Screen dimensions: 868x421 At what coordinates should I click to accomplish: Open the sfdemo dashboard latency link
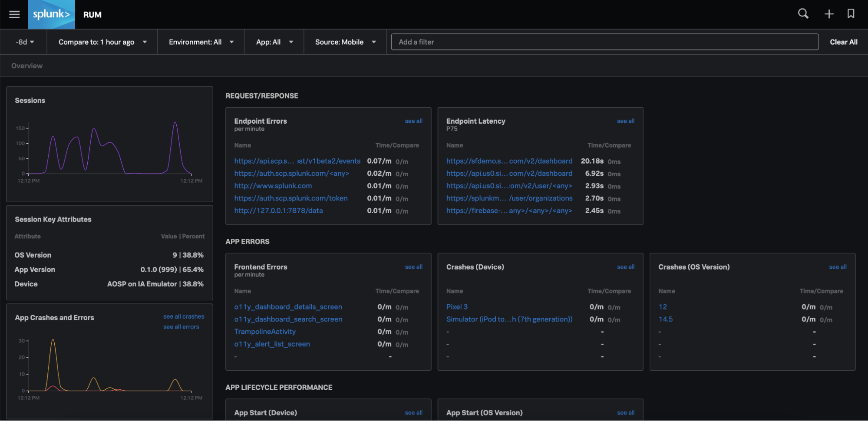pyautogui.click(x=509, y=161)
